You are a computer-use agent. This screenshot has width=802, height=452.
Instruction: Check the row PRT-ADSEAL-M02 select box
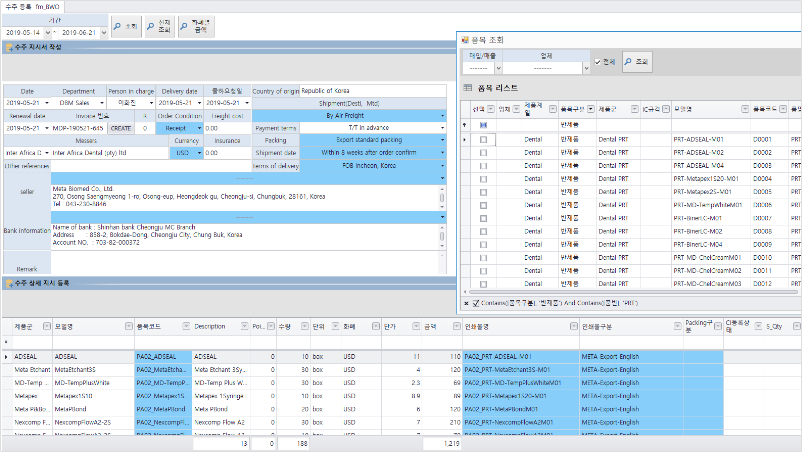point(483,152)
